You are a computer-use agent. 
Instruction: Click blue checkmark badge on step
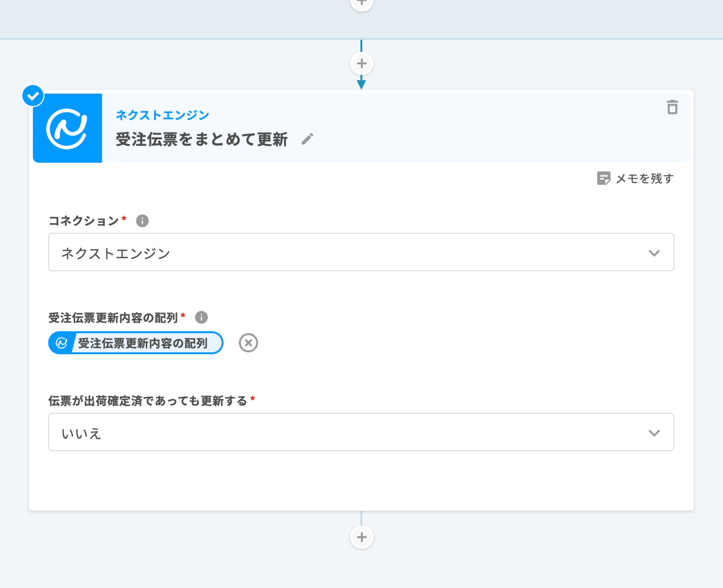pos(33,96)
